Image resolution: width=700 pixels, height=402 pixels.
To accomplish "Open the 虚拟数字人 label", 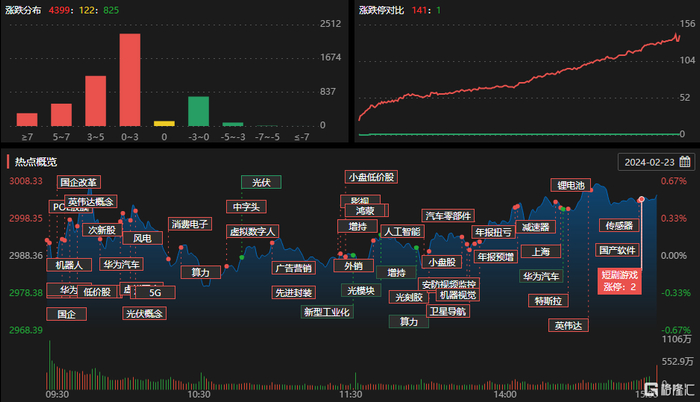I will click(x=252, y=231).
